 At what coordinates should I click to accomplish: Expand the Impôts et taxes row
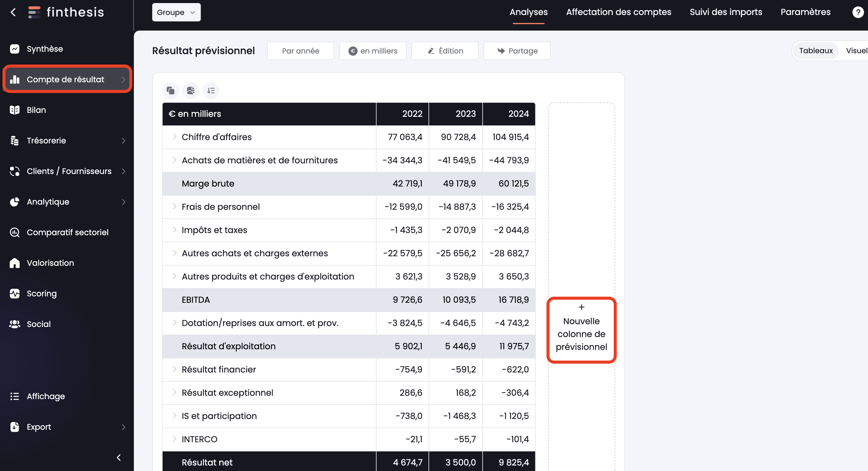(174, 230)
